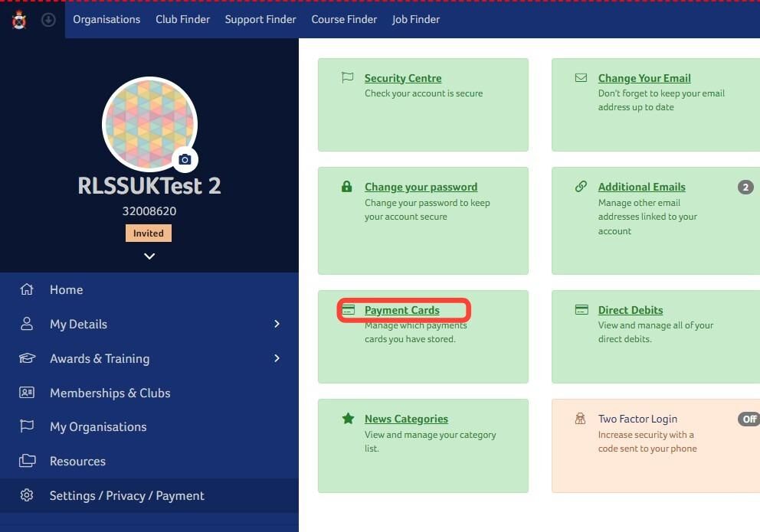The image size is (760, 532).
Task: Click the member number 32008620
Action: (149, 211)
